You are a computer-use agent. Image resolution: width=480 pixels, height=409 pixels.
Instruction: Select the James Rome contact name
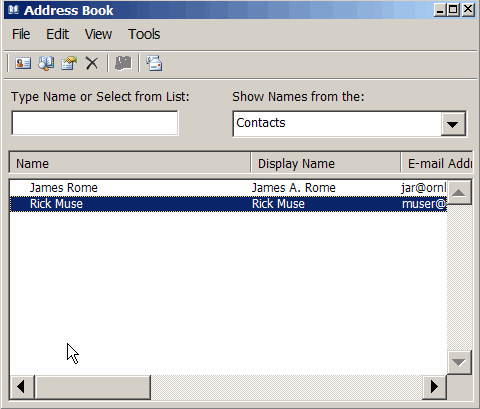(64, 188)
